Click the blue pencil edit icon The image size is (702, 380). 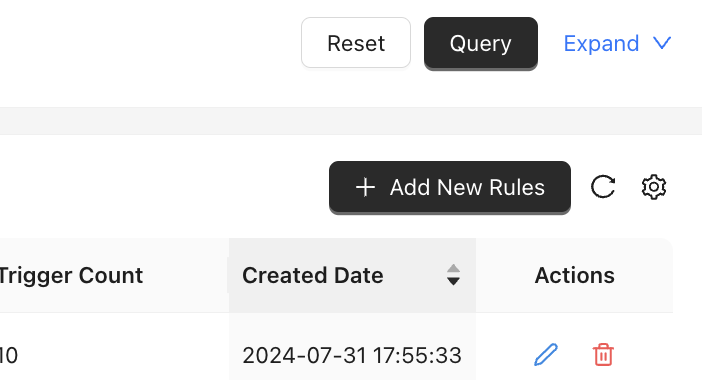pos(546,355)
